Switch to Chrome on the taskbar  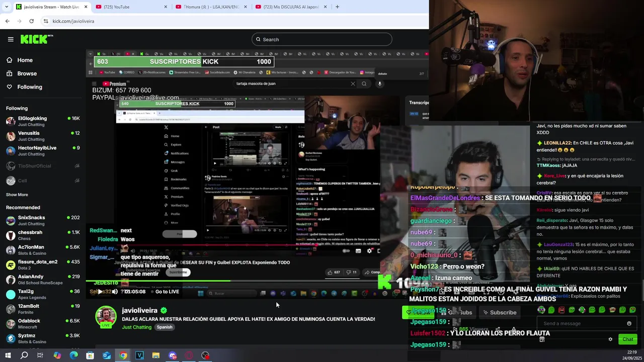[123, 355]
